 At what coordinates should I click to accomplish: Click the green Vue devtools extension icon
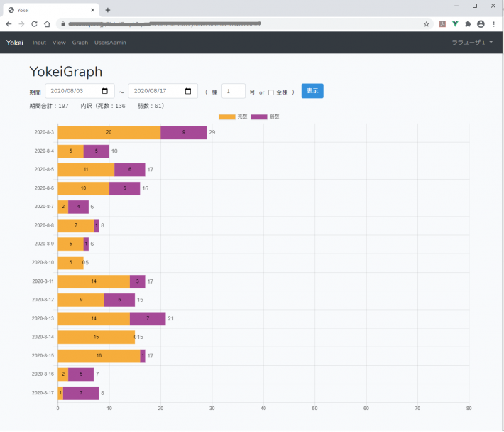tap(455, 23)
